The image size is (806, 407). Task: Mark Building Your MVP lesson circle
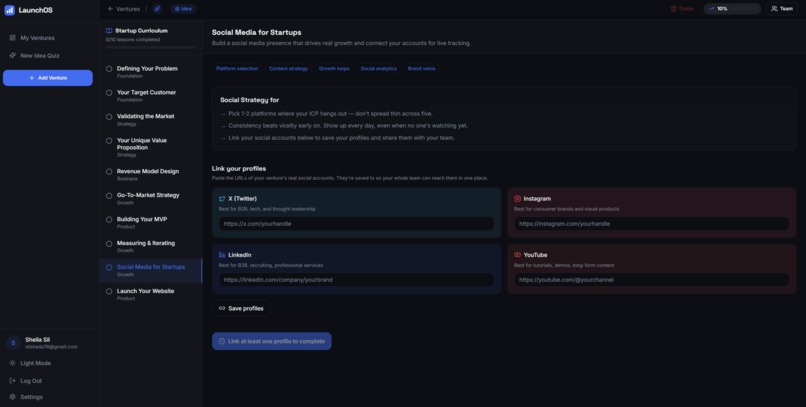109,219
